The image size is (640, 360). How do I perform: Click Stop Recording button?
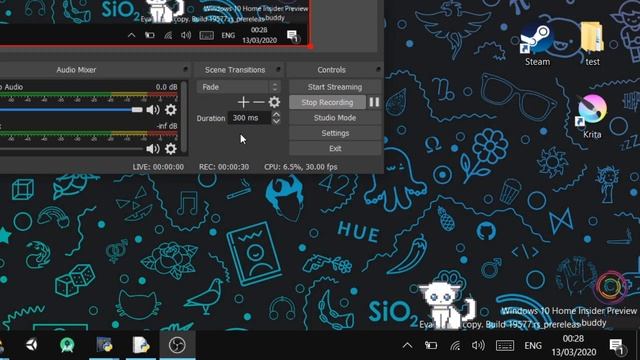[x=327, y=102]
